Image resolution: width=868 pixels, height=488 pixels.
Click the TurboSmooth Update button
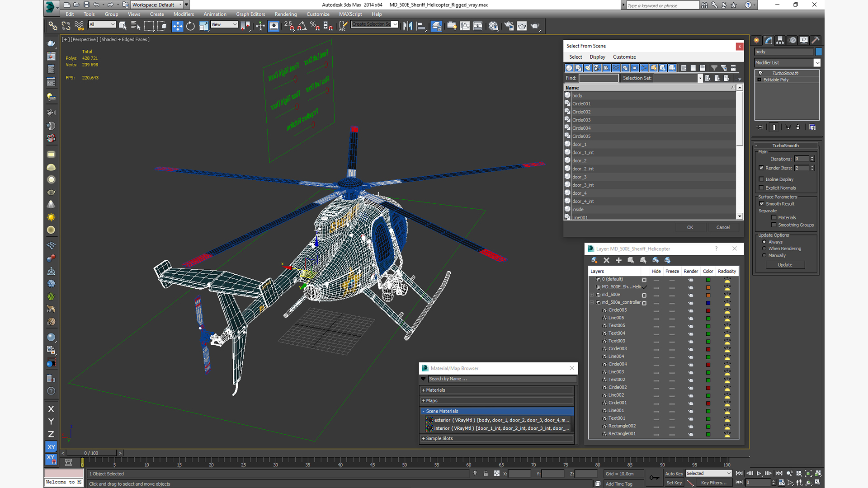785,265
